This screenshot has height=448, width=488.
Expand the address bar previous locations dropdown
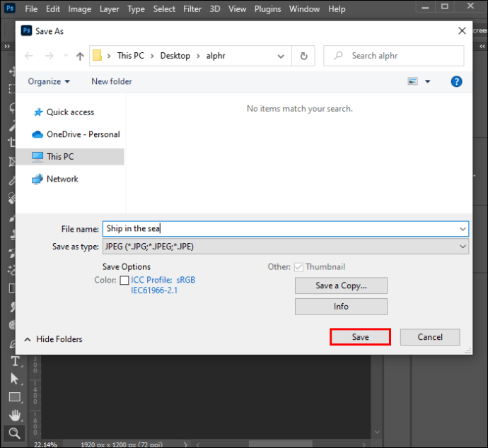click(281, 57)
